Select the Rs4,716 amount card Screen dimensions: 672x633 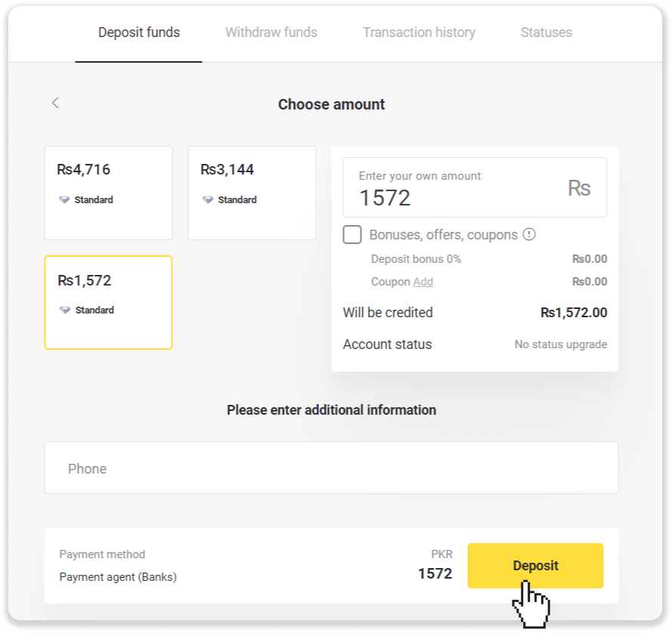(108, 193)
